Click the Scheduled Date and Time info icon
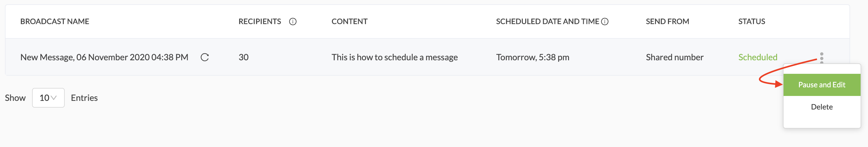 pos(605,22)
